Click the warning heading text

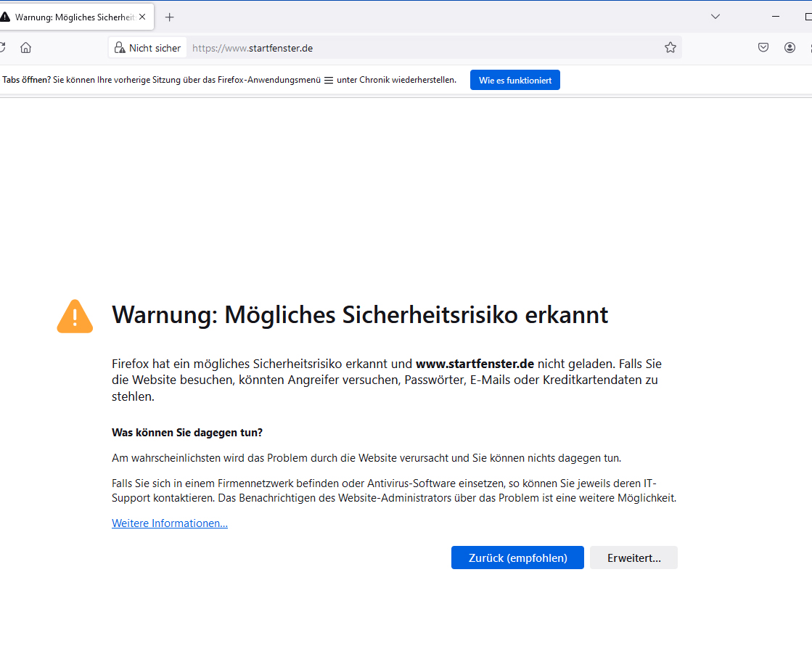tap(360, 315)
